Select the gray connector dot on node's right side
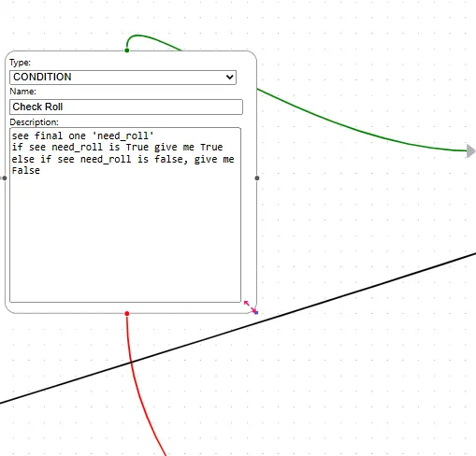The width and height of the screenshot is (476, 456). point(257,178)
